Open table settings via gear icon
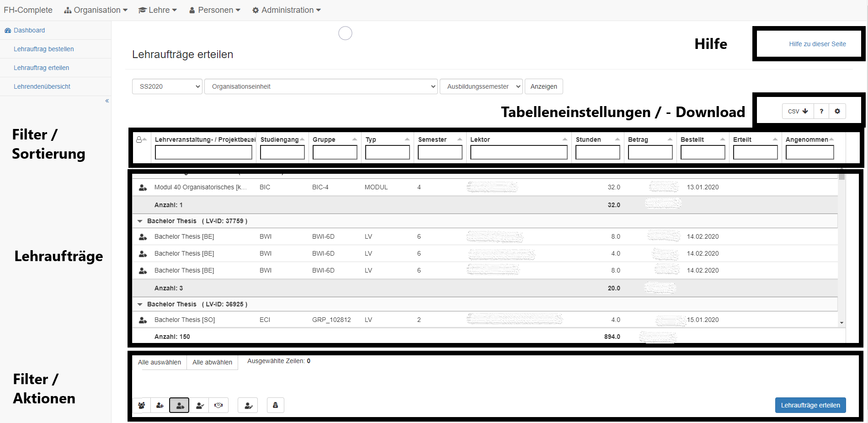Screen dimensions: 868x423 click(x=837, y=111)
